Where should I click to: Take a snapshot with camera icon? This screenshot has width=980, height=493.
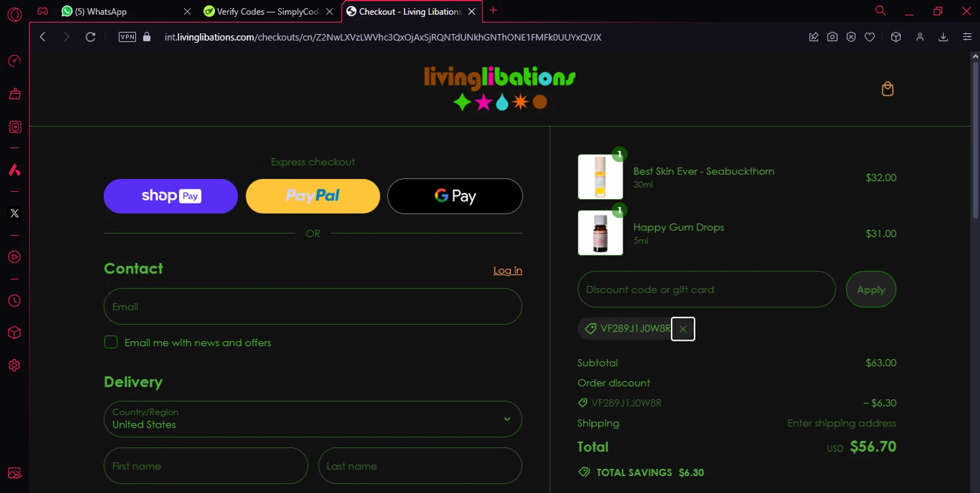(x=832, y=37)
